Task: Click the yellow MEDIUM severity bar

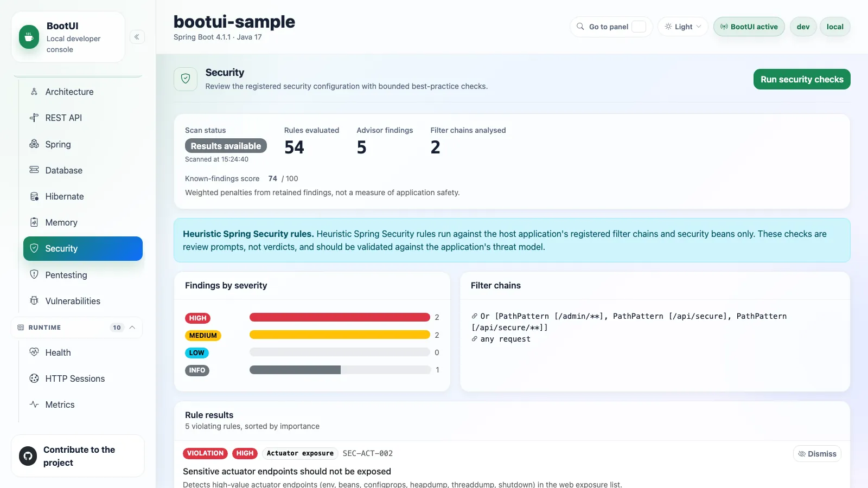Action: click(x=340, y=335)
